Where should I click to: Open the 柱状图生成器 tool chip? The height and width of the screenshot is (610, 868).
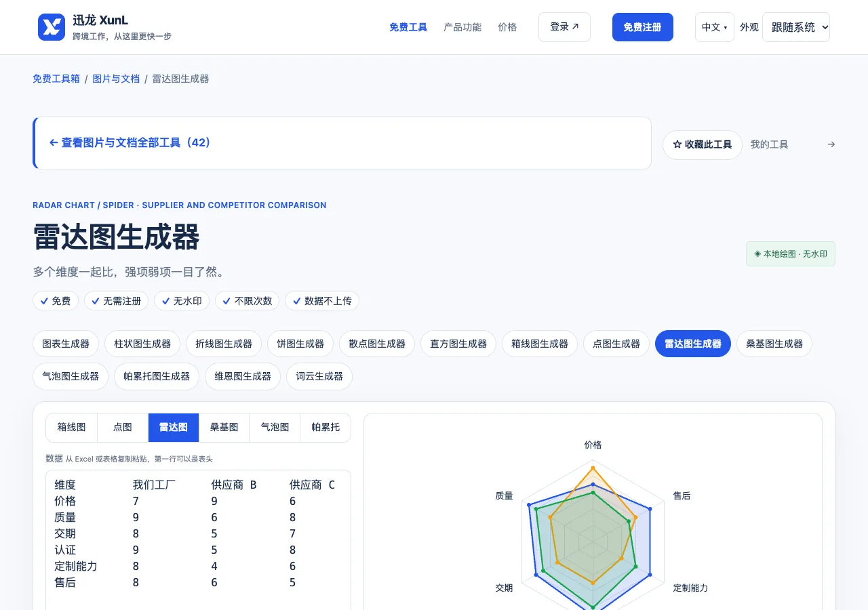[x=142, y=344]
